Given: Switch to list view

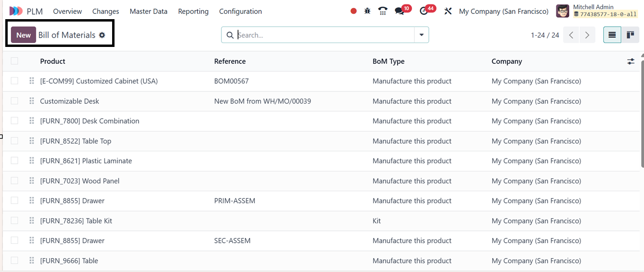Looking at the screenshot, I should point(612,35).
